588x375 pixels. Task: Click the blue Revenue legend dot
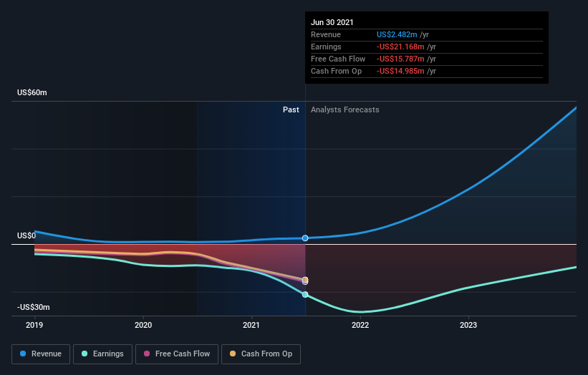coord(23,354)
